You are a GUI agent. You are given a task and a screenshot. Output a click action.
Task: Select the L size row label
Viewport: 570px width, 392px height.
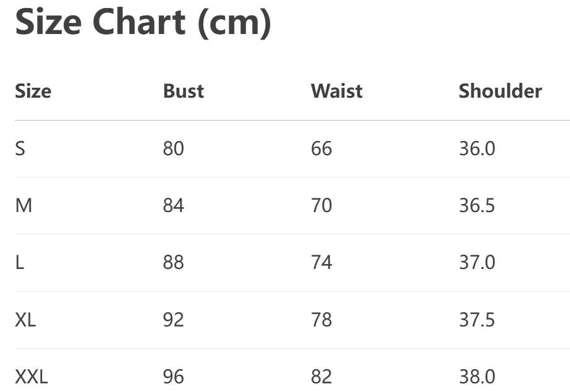tap(19, 263)
